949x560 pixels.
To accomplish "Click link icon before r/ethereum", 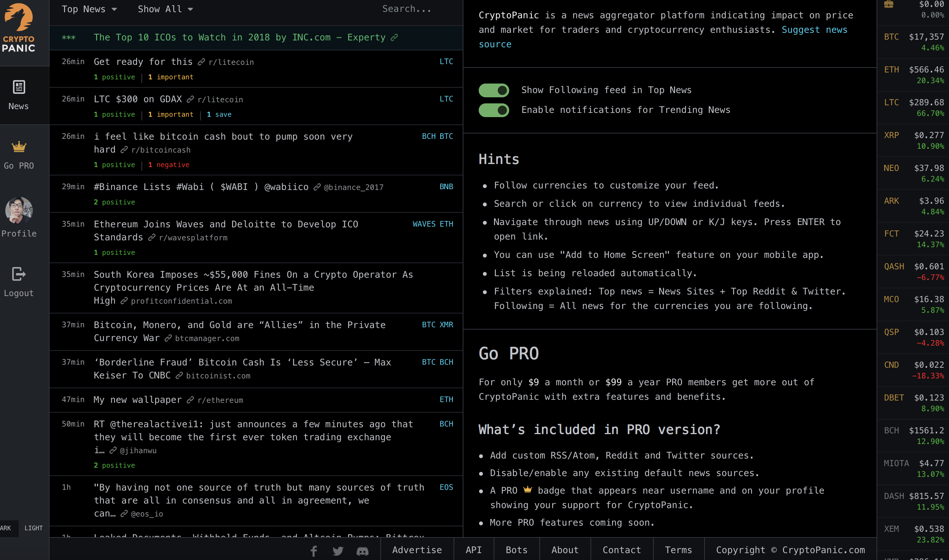I will tap(190, 400).
